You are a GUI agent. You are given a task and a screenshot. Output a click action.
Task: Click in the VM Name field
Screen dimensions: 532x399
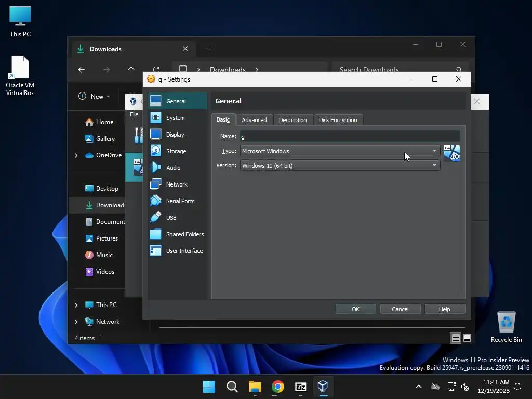tap(350, 137)
